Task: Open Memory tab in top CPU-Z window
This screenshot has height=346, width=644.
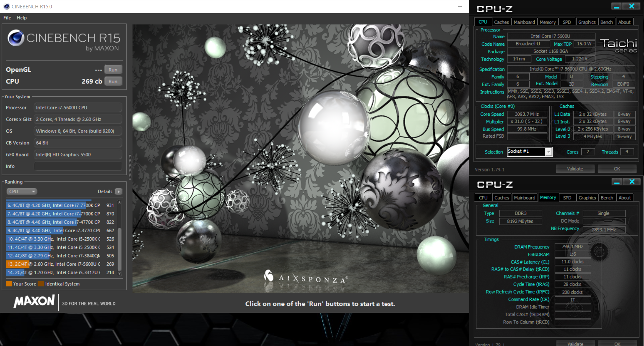Action: tap(548, 22)
